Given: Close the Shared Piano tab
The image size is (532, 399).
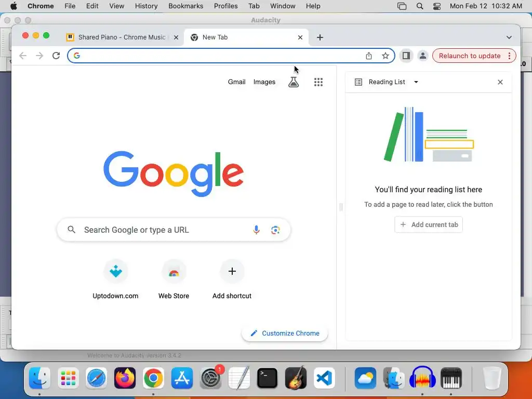Looking at the screenshot, I should pyautogui.click(x=176, y=37).
